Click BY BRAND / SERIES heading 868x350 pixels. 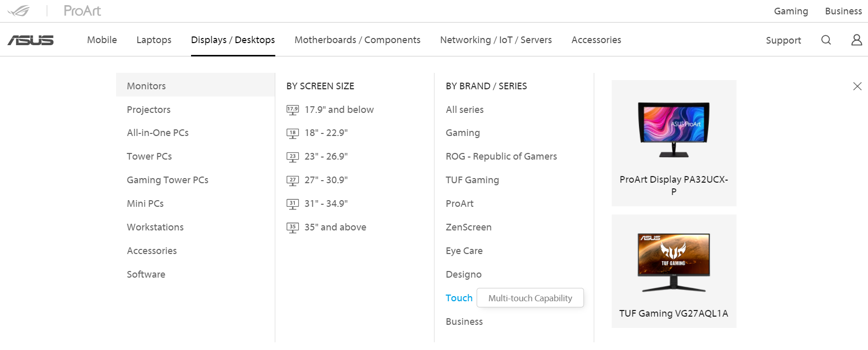(x=486, y=86)
